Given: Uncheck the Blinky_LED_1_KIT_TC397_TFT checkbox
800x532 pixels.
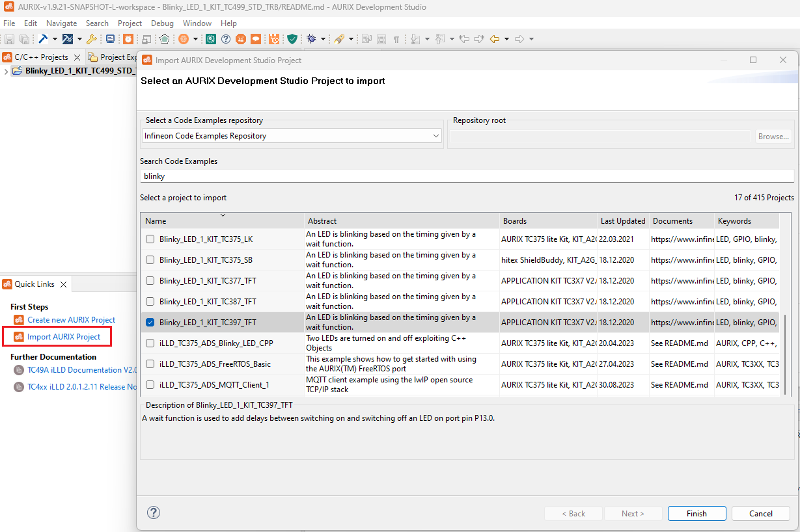Looking at the screenshot, I should [150, 323].
